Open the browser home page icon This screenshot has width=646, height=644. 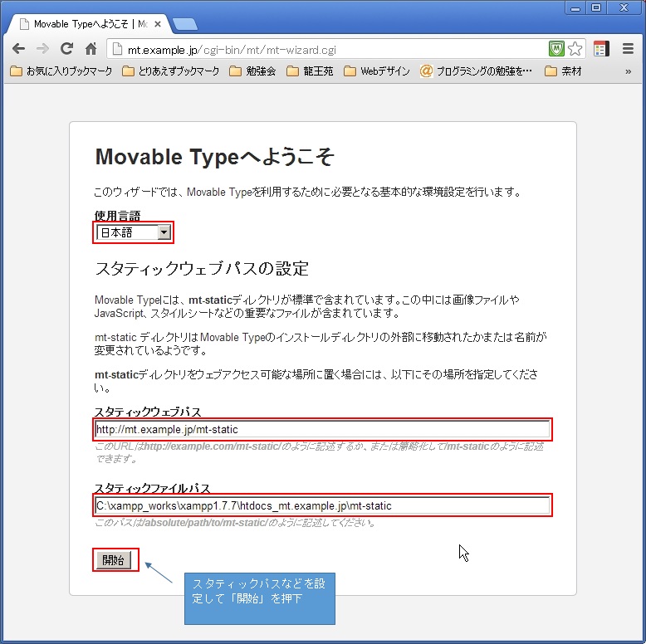(91, 49)
